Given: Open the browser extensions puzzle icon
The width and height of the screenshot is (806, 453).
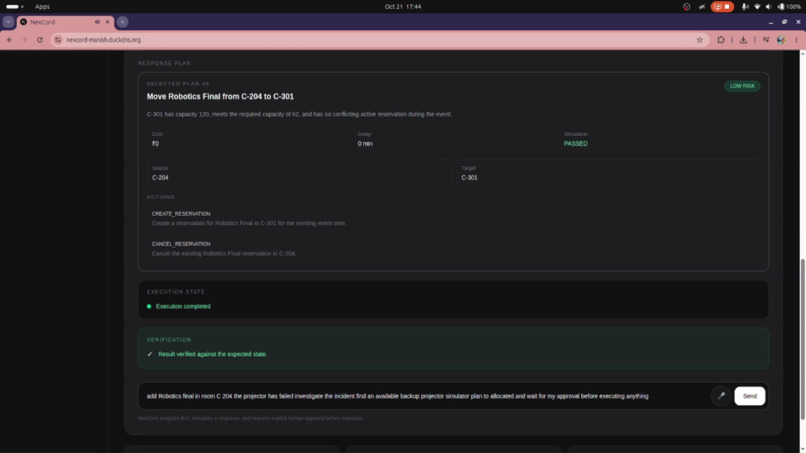Looking at the screenshot, I should 721,40.
